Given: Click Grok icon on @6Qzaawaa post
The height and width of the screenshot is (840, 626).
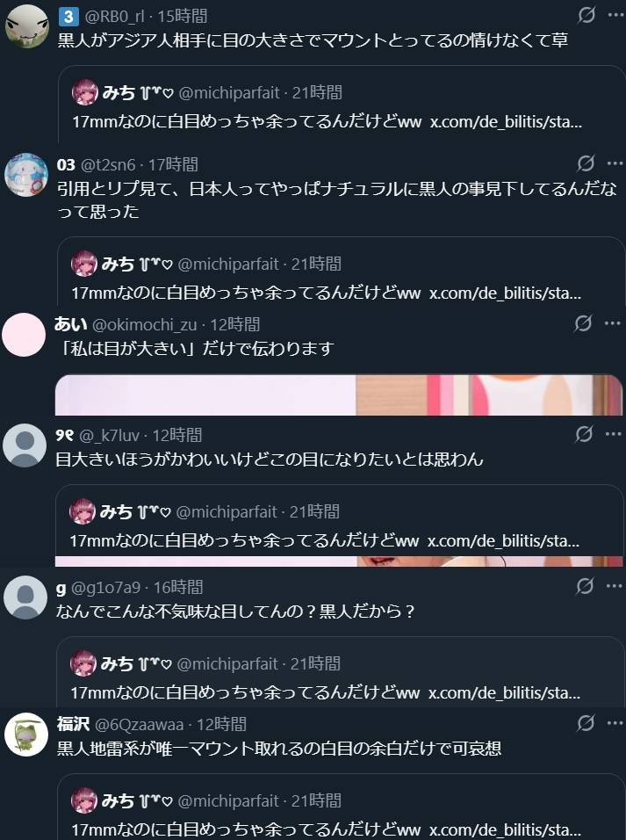Looking at the screenshot, I should click(x=586, y=723).
